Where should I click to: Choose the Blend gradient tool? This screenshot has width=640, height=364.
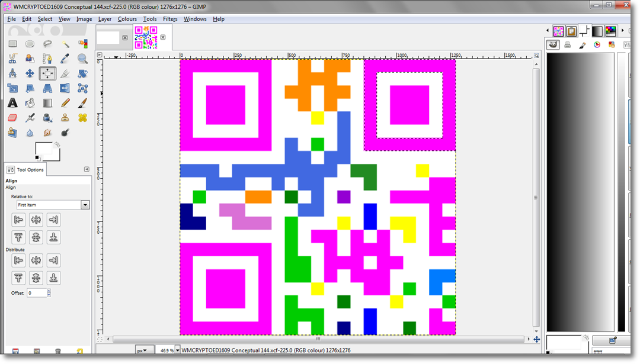click(x=47, y=103)
